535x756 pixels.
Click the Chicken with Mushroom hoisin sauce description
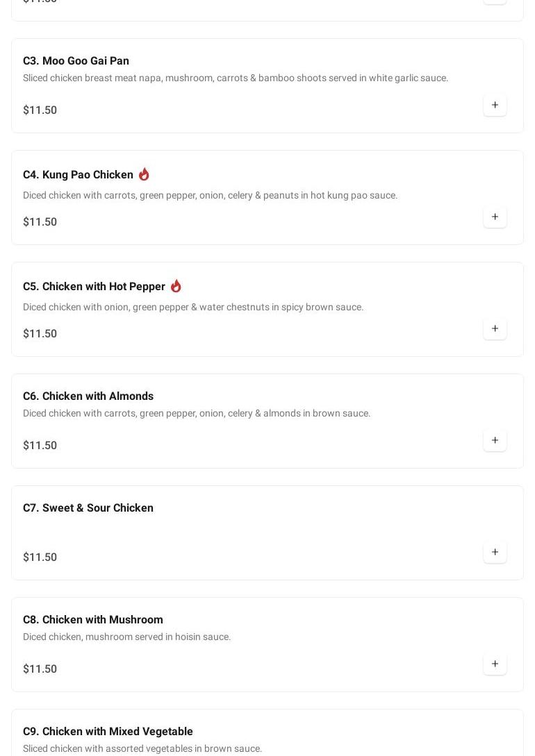[x=126, y=637]
